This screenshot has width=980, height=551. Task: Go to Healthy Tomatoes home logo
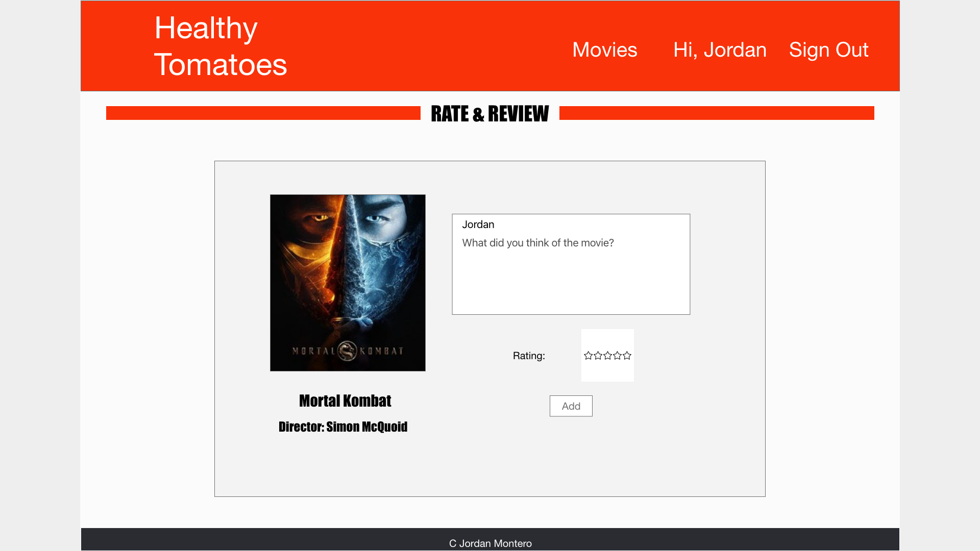pos(220,46)
